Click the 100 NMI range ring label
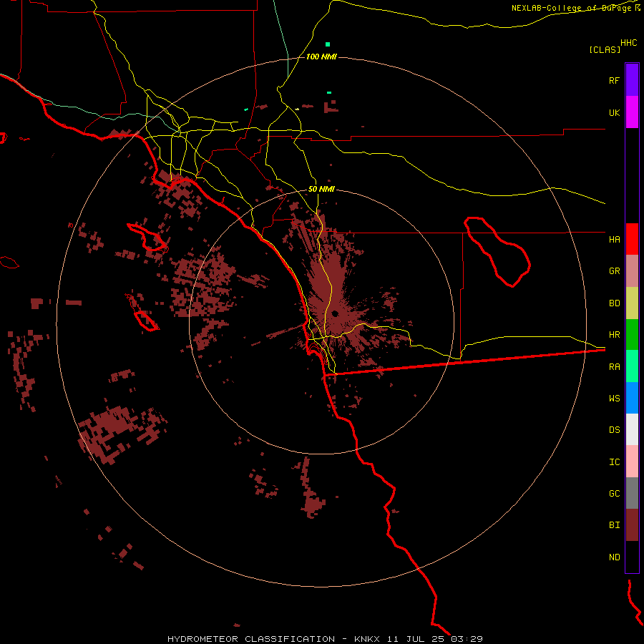 pos(321,57)
